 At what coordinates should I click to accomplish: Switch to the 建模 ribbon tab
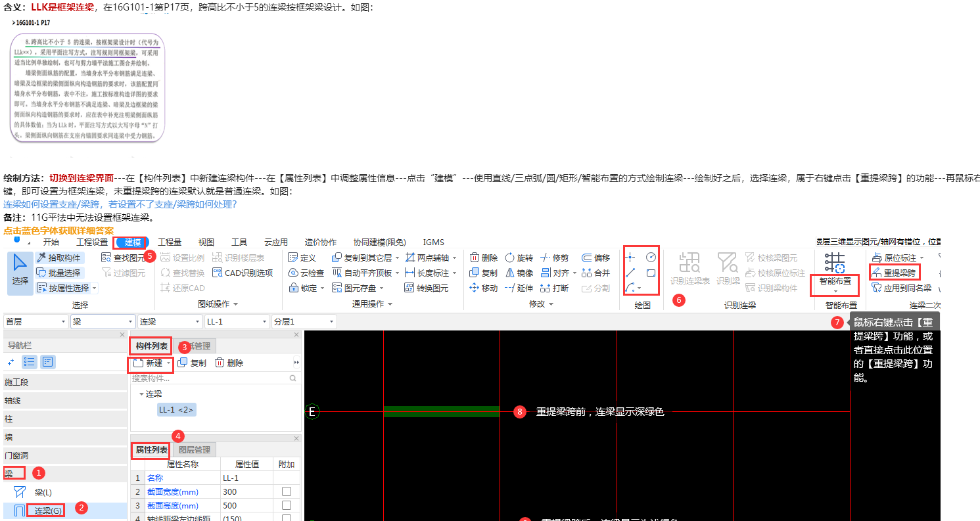point(132,242)
